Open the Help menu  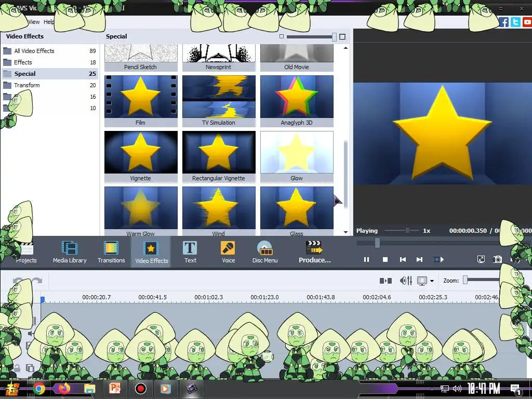click(49, 22)
